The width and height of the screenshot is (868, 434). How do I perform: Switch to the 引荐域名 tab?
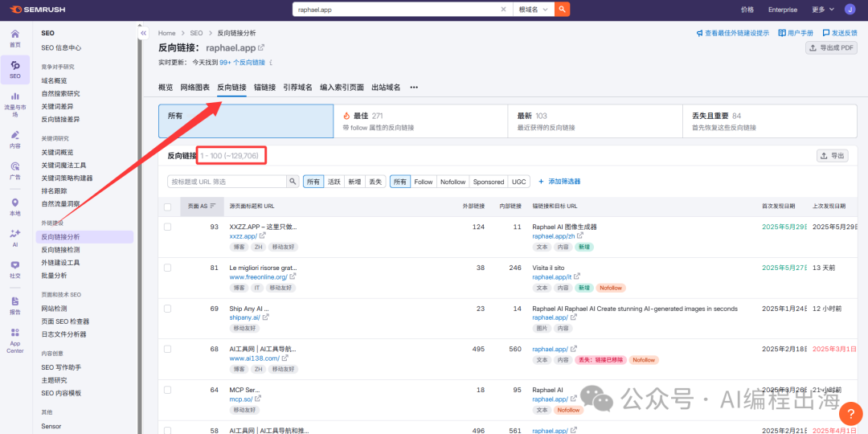(297, 87)
